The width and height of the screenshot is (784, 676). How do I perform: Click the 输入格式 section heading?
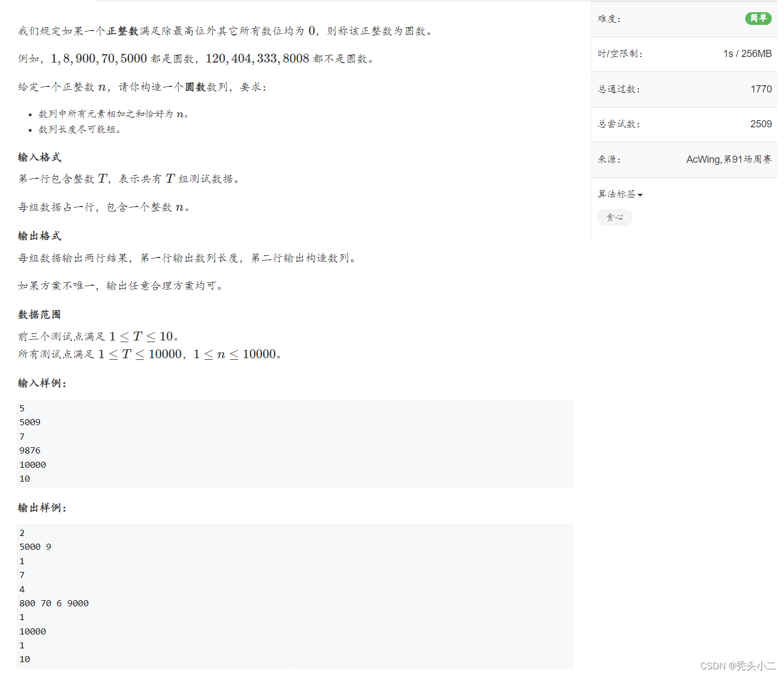click(x=39, y=157)
